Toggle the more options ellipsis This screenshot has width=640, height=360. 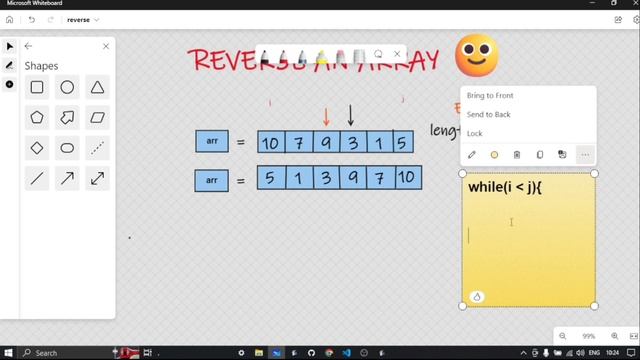[585, 155]
